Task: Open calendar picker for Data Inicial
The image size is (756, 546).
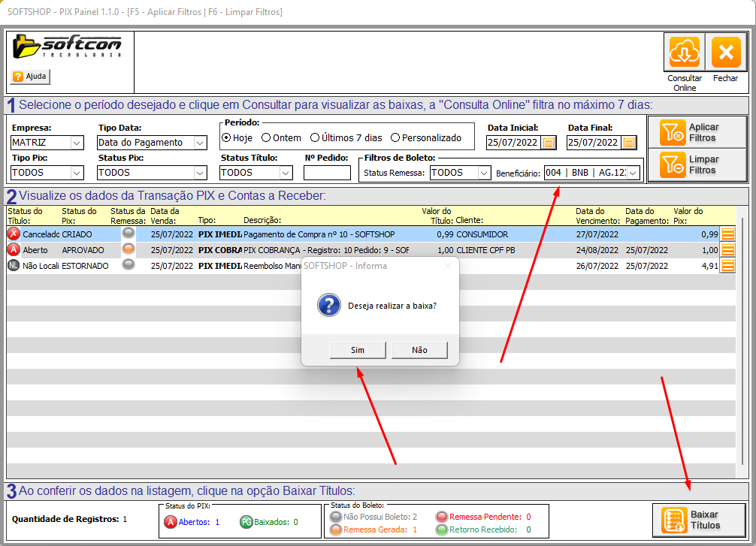Action: [x=549, y=143]
